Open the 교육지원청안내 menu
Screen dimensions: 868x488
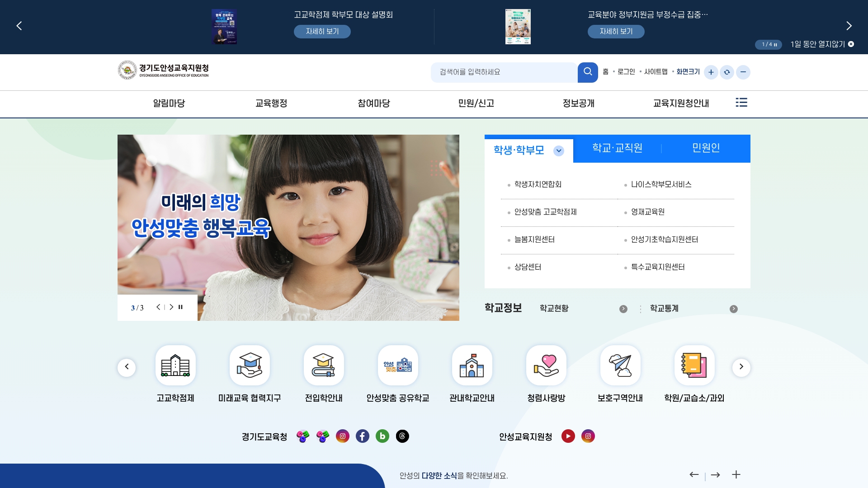[681, 103]
